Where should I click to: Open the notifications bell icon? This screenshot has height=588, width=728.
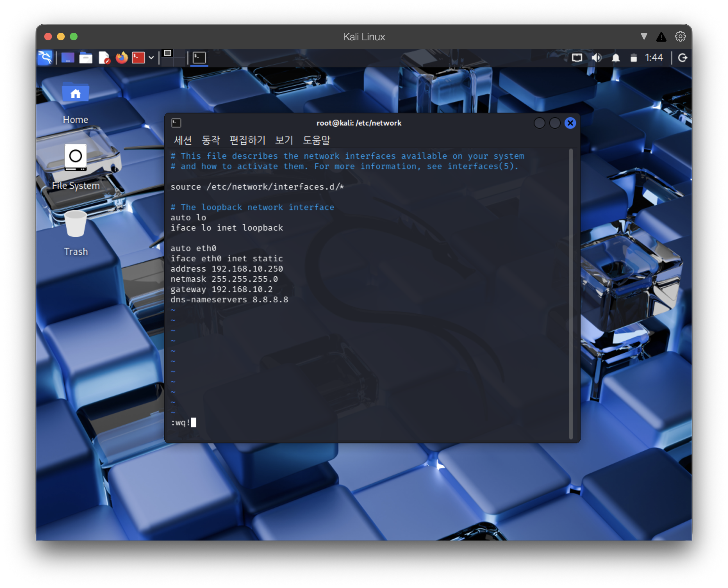click(x=616, y=58)
